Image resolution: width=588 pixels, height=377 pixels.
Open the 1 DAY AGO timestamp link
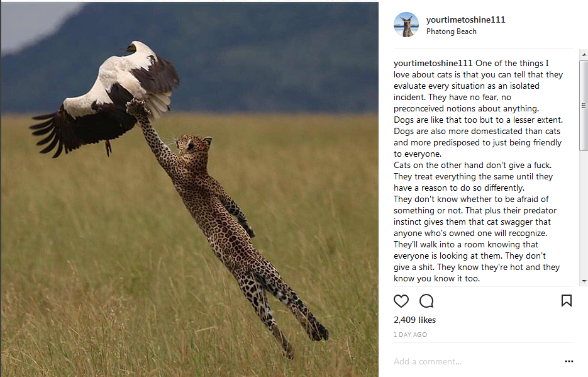tap(410, 335)
